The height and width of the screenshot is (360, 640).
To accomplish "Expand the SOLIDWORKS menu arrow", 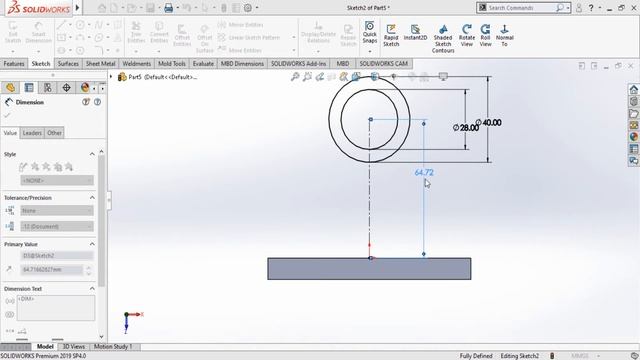I will click(77, 7).
